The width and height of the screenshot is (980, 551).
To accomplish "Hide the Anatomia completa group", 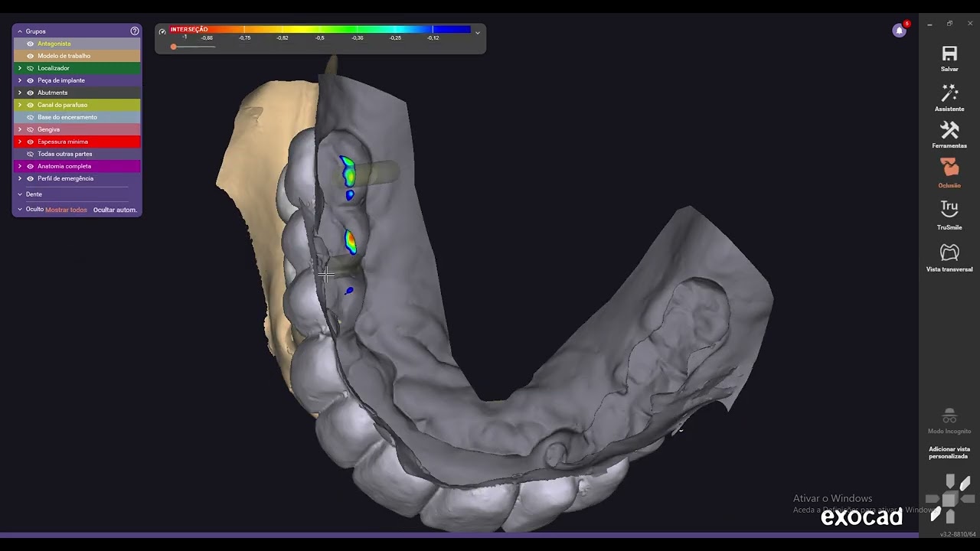I will pos(31,166).
